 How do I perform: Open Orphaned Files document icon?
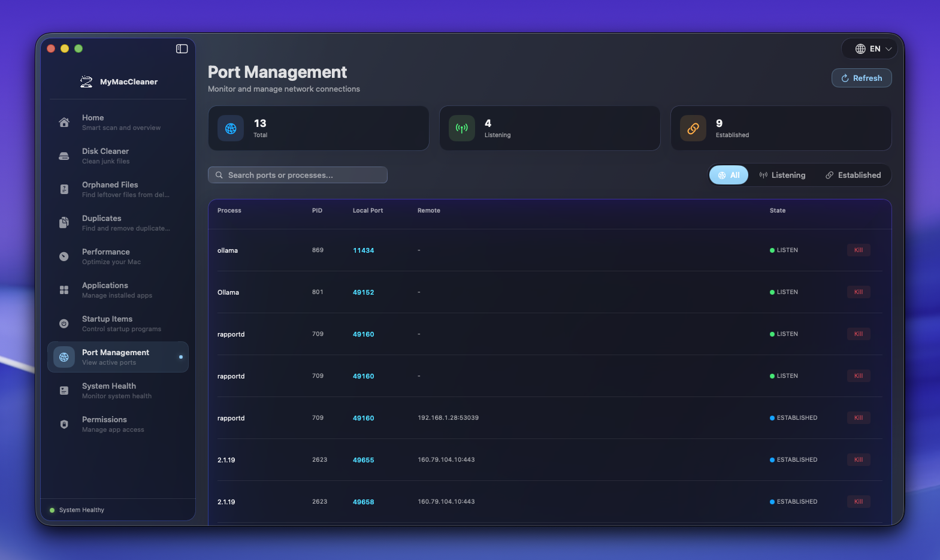[x=64, y=189]
